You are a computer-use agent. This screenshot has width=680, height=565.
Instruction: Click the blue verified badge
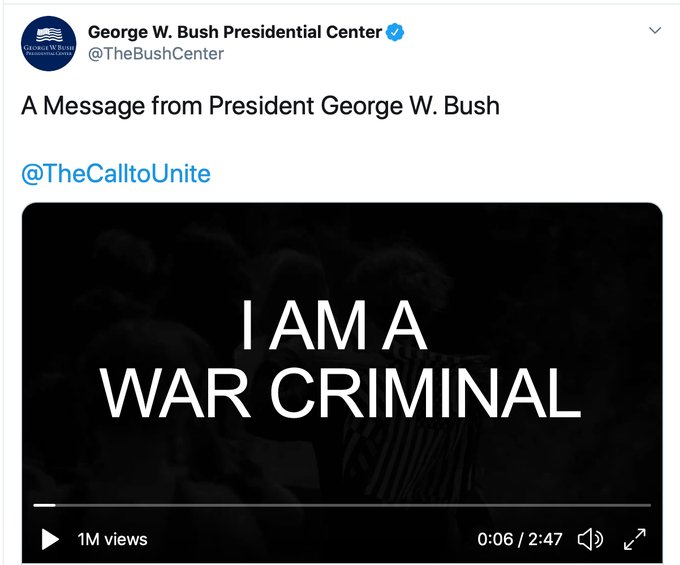point(397,32)
